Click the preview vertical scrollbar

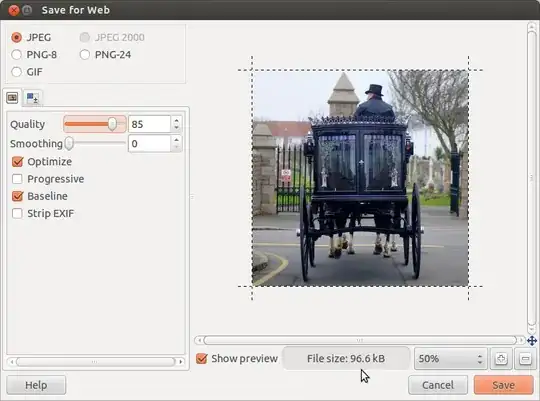tap(532, 178)
